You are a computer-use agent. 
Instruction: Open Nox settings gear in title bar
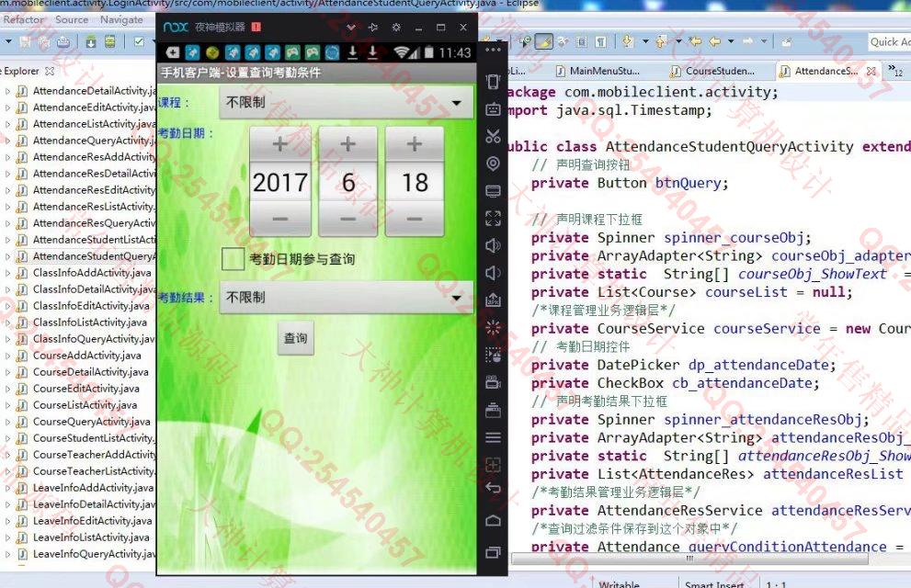click(x=396, y=28)
